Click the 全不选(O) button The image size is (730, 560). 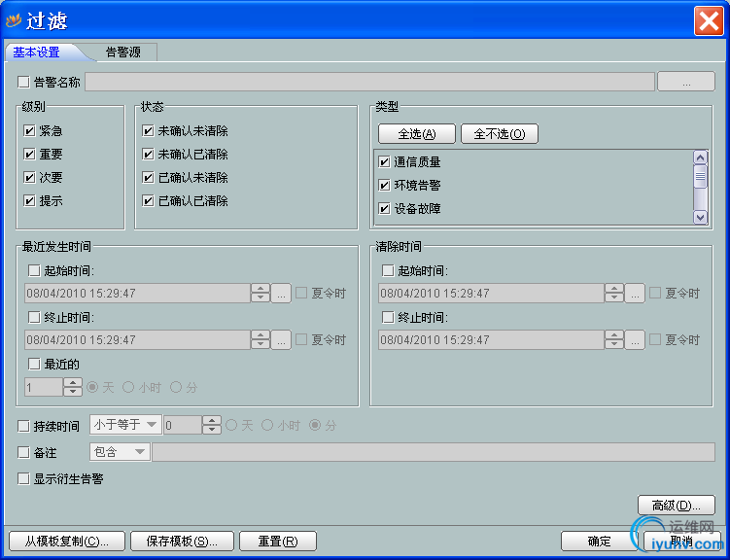[500, 134]
